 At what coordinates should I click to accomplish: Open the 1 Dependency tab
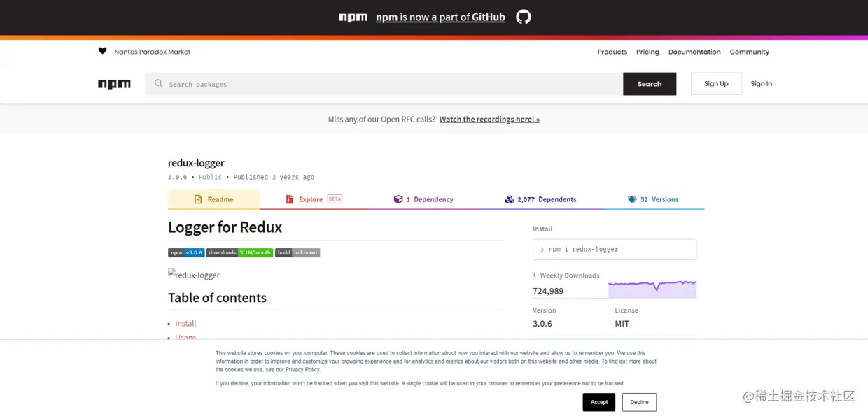pyautogui.click(x=423, y=199)
